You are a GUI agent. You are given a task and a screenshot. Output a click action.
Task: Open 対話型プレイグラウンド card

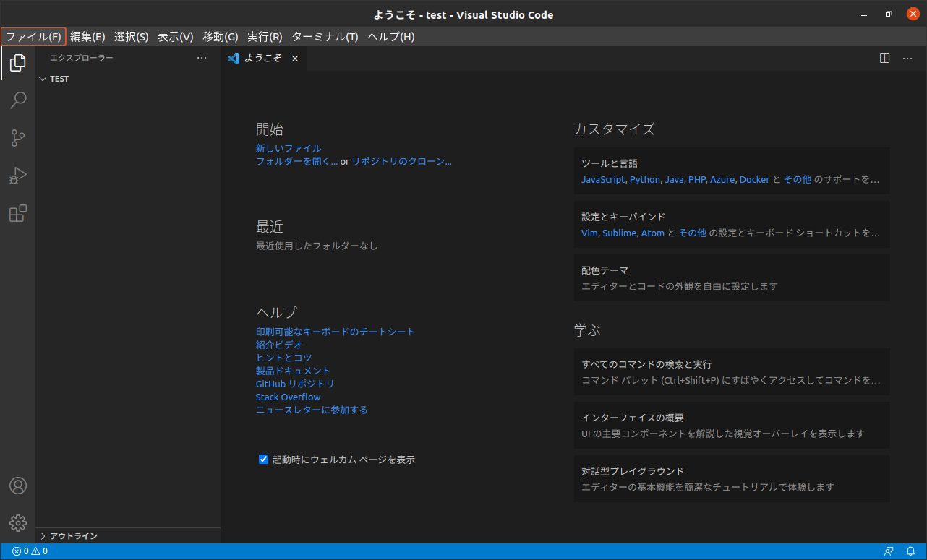(x=732, y=478)
